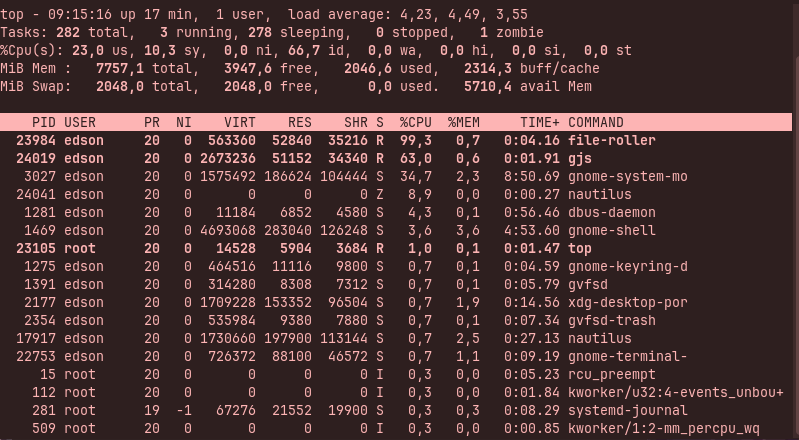This screenshot has height=440, width=799.
Task: Click the 4693068 VIRT value
Action: pyautogui.click(x=228, y=230)
